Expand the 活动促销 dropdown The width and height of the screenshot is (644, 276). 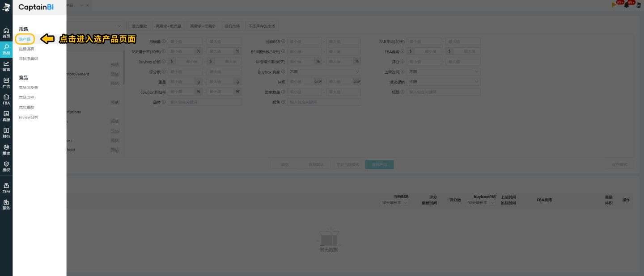coord(443,82)
